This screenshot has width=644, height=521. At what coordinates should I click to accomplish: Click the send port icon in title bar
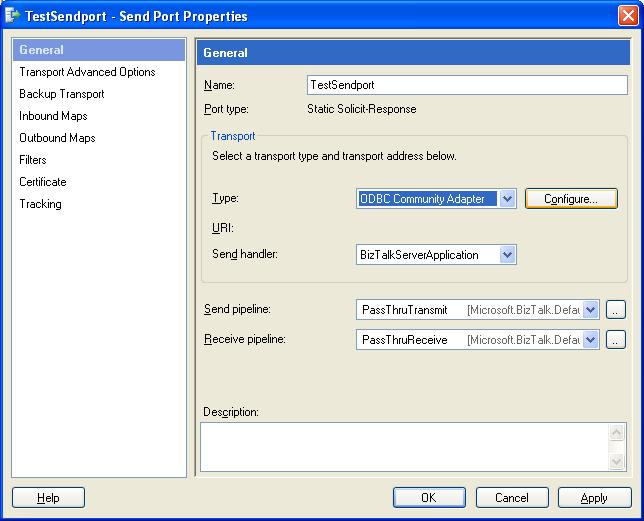(12, 16)
